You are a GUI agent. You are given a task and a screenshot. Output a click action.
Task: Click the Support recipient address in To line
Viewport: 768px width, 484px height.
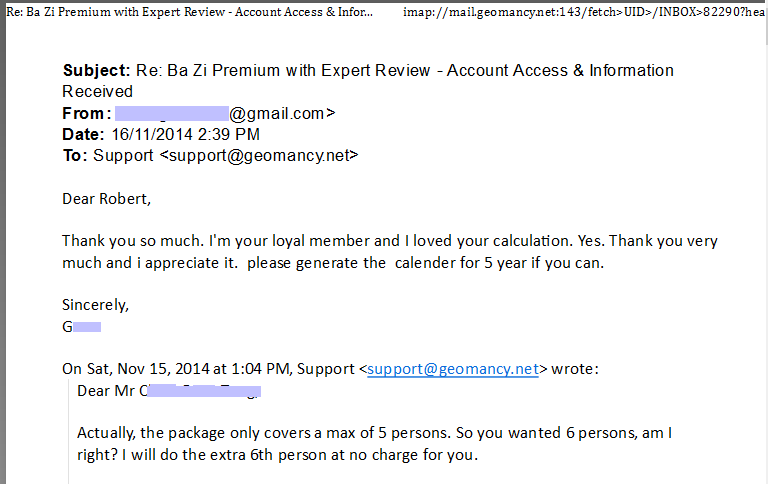[x=225, y=156]
